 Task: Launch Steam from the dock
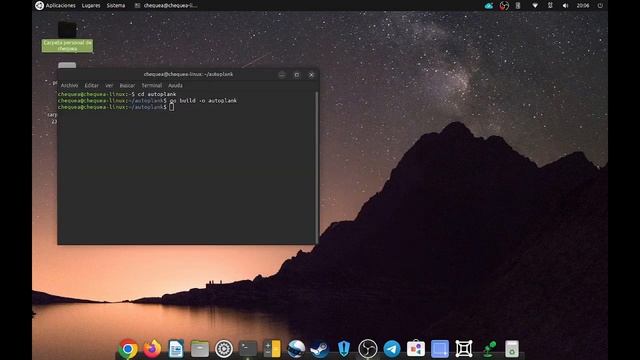click(x=320, y=349)
